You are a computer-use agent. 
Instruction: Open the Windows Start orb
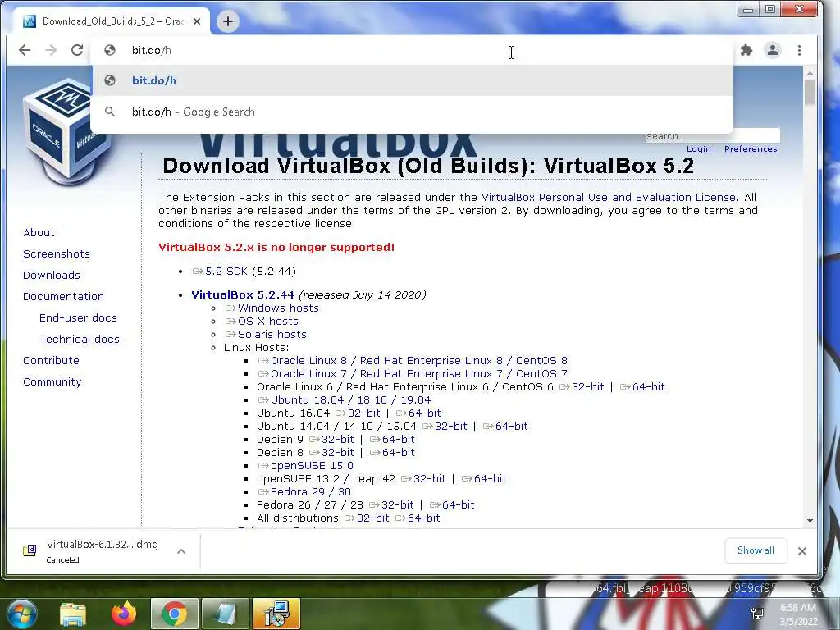click(x=22, y=614)
